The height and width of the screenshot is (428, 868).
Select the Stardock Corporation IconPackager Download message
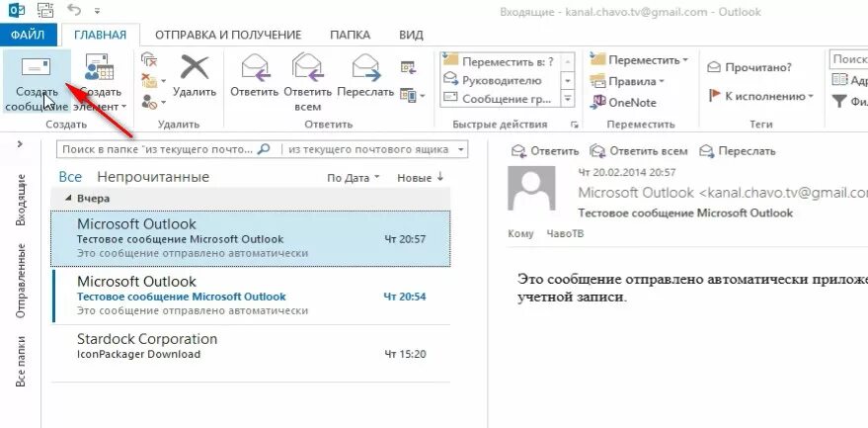(x=250, y=353)
